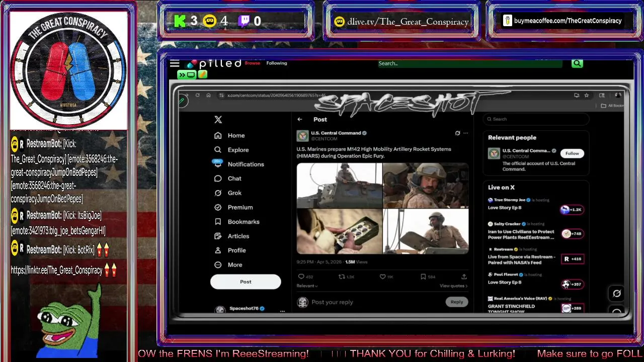Click the Spaceshot76 account name
This screenshot has width=644, height=362.
(244, 308)
